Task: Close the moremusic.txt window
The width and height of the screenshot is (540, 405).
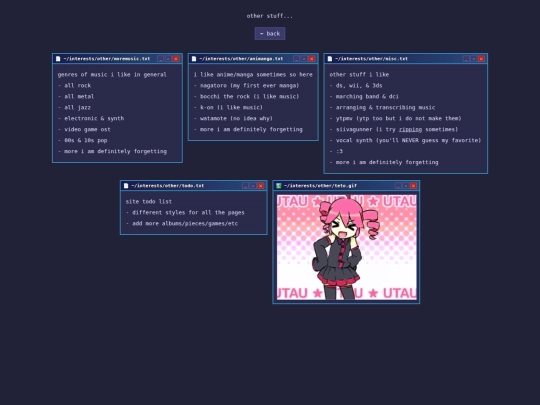Action: coord(176,59)
